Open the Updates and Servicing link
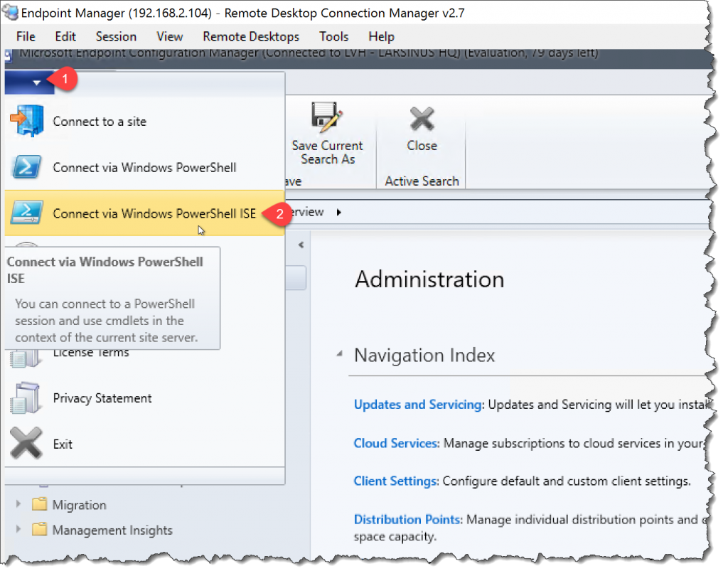 [417, 405]
